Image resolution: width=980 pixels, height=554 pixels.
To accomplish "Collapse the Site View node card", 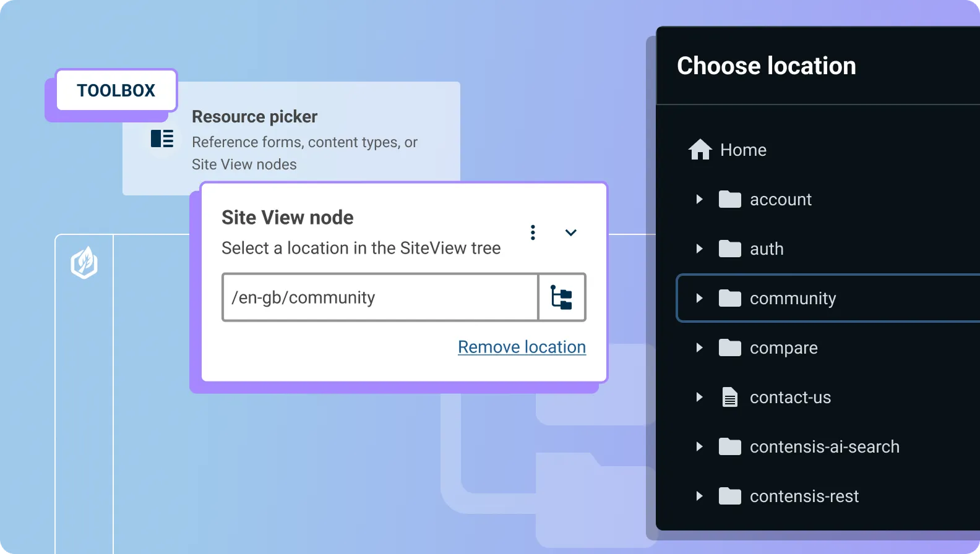I will pyautogui.click(x=571, y=232).
